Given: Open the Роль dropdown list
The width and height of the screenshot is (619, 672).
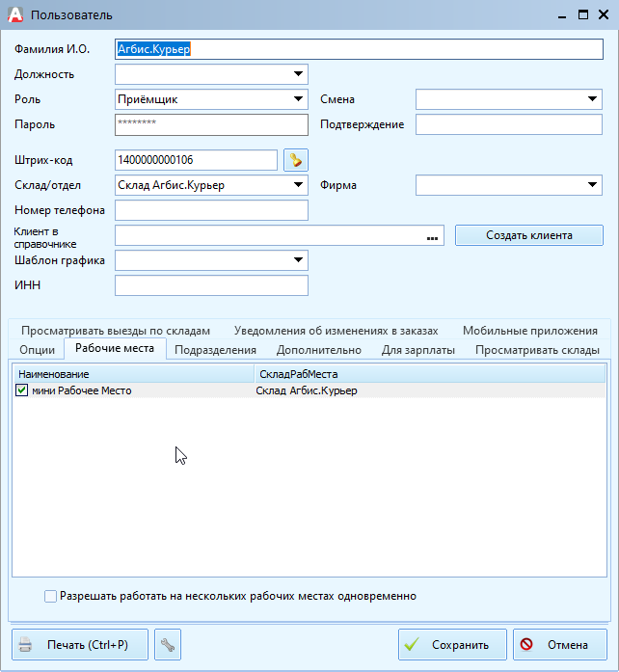Looking at the screenshot, I should [298, 99].
